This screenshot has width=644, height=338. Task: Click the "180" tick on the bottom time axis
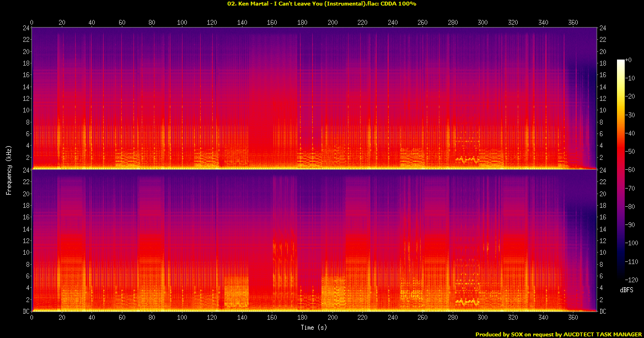[302, 318]
